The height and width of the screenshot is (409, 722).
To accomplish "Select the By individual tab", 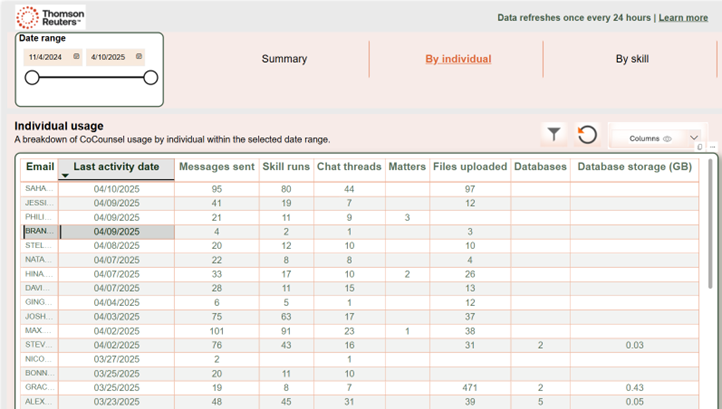I will click(458, 59).
